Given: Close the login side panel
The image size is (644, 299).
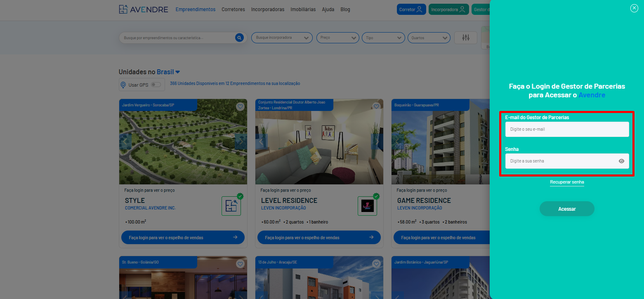Looking at the screenshot, I should [634, 8].
